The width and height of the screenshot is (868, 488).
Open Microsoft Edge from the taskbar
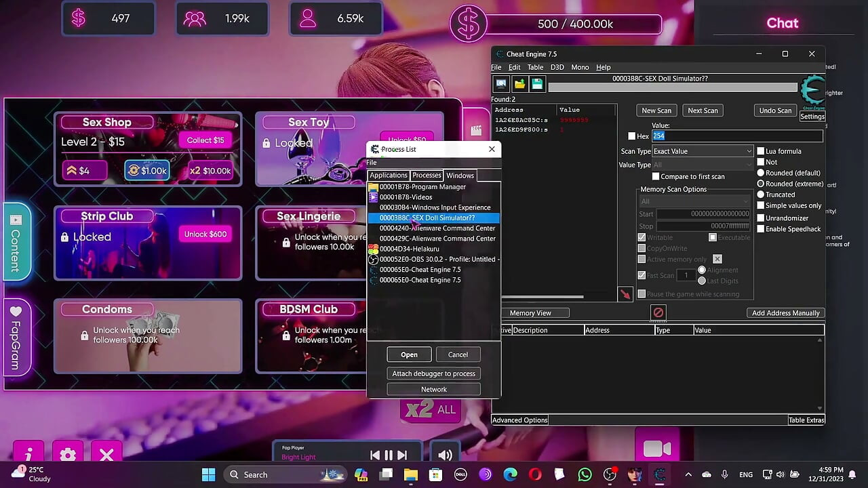tap(510, 474)
